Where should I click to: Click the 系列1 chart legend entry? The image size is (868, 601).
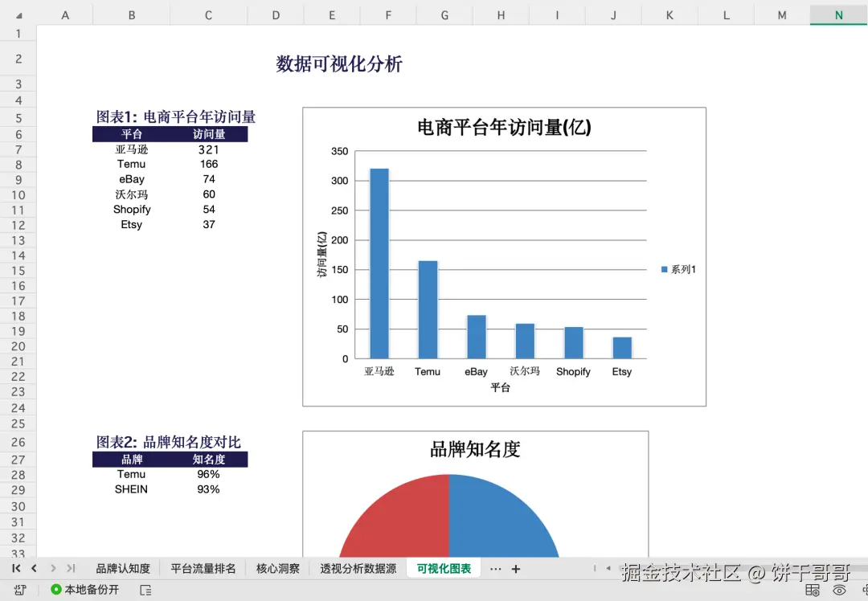pyautogui.click(x=678, y=269)
